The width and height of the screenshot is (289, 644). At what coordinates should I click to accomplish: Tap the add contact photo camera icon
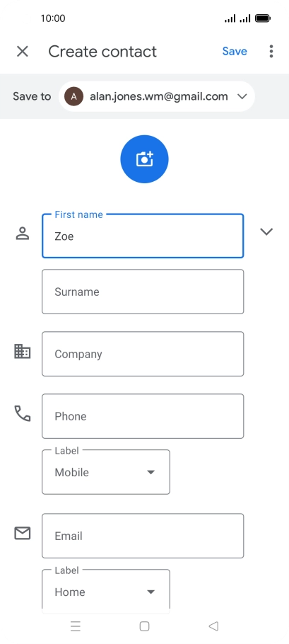pyautogui.click(x=144, y=159)
